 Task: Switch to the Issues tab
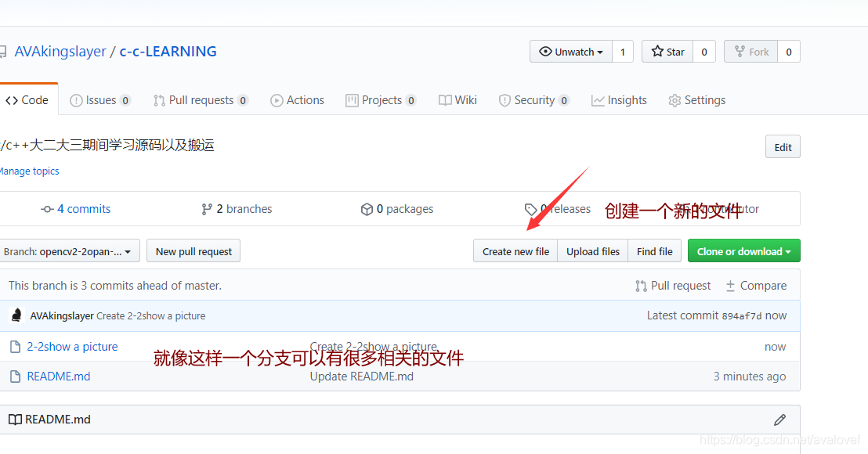click(100, 100)
